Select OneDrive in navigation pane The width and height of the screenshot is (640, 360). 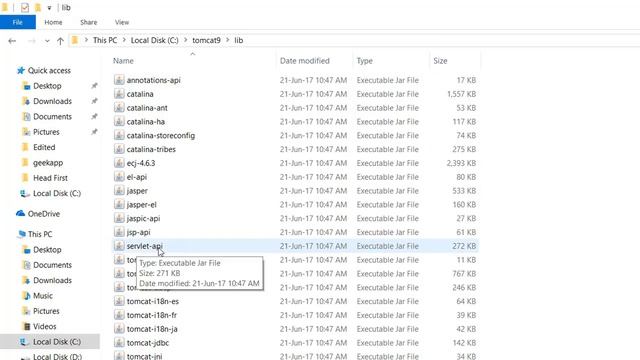(x=44, y=214)
